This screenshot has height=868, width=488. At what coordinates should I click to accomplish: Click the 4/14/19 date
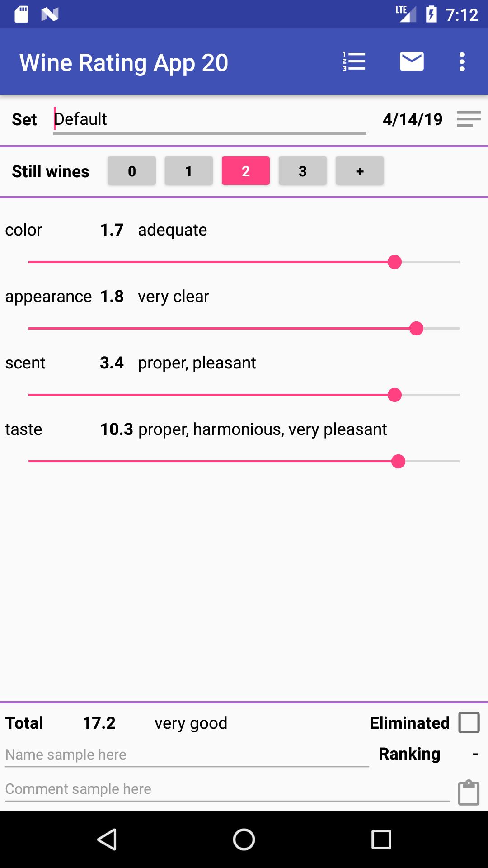413,119
